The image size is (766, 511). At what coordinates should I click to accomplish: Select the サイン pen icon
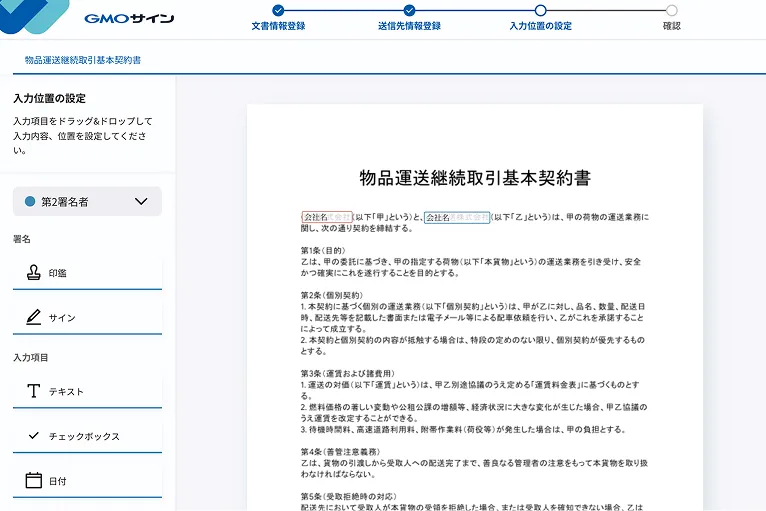point(33,317)
